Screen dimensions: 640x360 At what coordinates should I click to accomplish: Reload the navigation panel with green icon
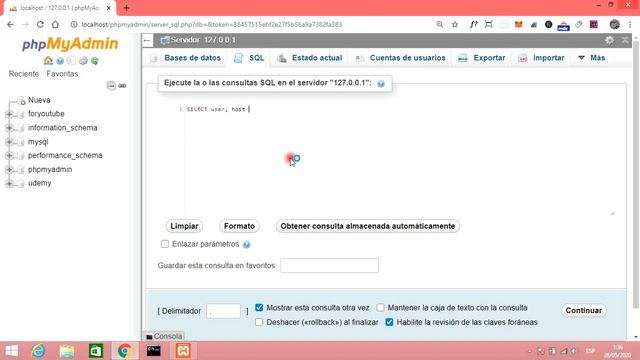(x=95, y=61)
